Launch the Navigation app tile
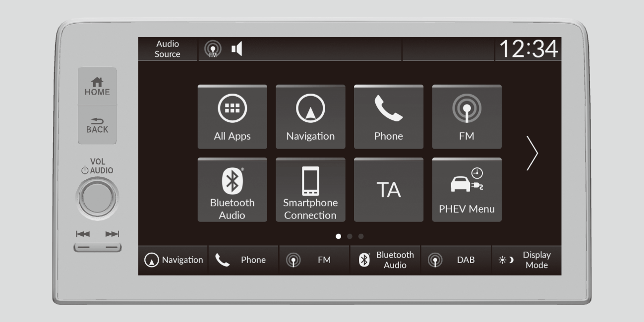 (x=310, y=117)
